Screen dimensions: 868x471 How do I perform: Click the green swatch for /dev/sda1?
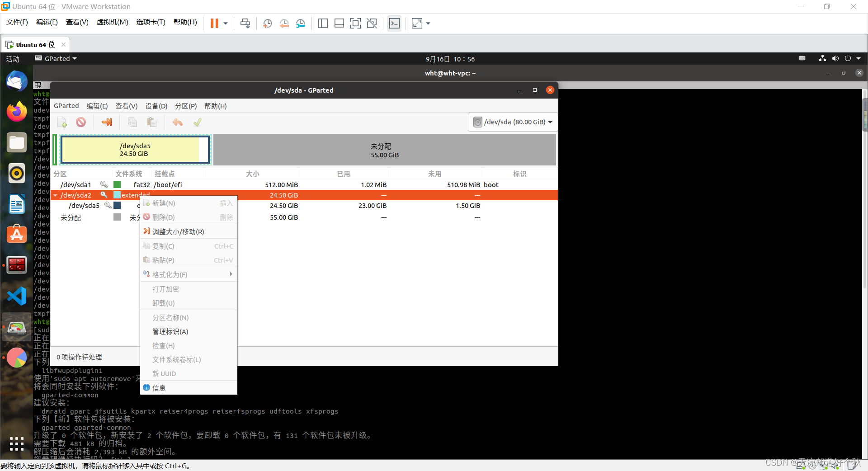tap(117, 184)
